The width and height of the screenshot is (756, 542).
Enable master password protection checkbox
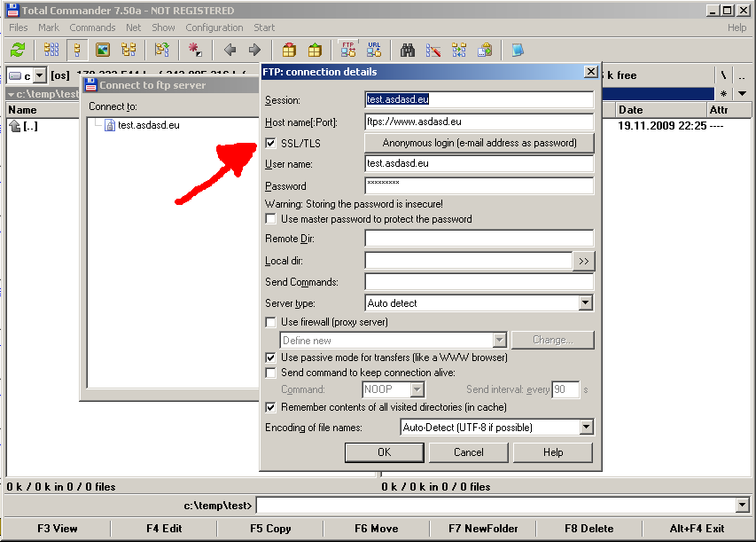click(x=271, y=218)
